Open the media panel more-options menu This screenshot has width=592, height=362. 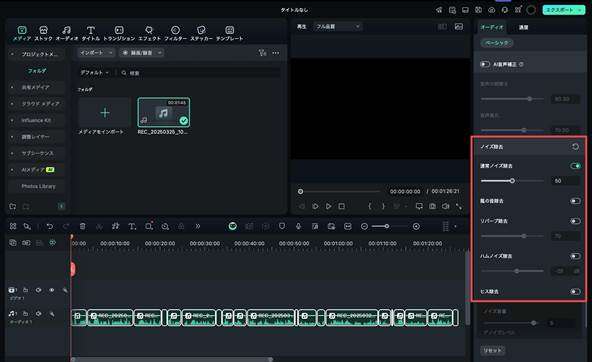276,53
